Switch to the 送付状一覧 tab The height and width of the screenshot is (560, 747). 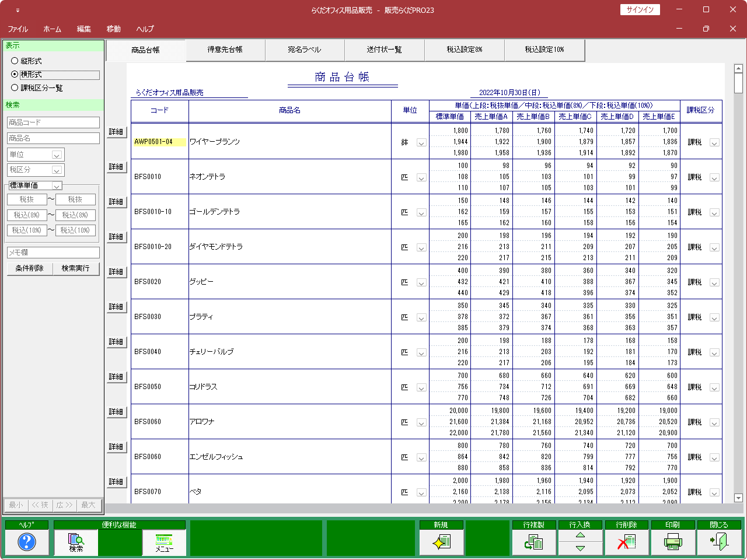385,50
